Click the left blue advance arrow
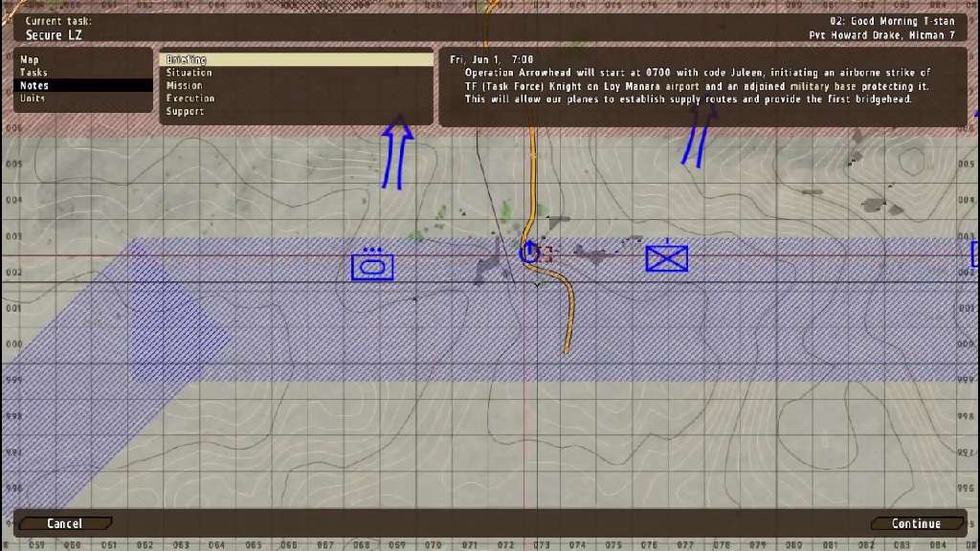Image resolution: width=980 pixels, height=551 pixels. coord(397,154)
